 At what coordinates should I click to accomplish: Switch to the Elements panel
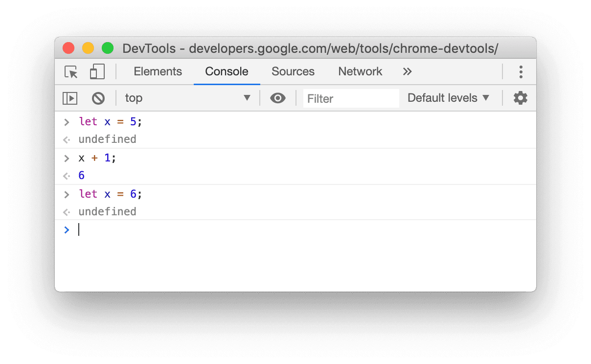(x=158, y=71)
